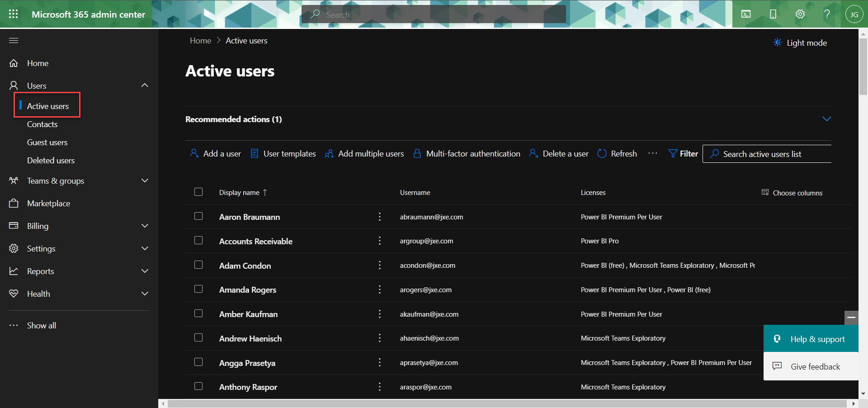Open more actions for Aaron Braumann
The height and width of the screenshot is (408, 868).
(380, 217)
